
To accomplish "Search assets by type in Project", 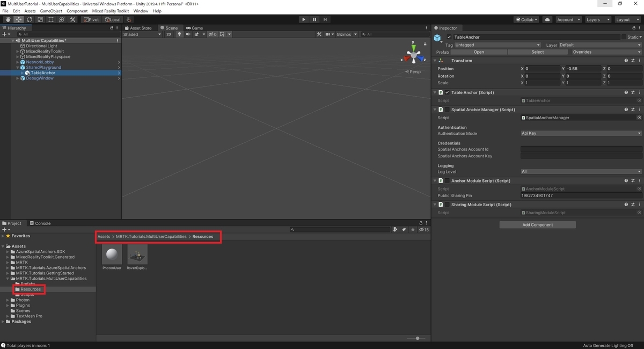I will click(x=396, y=229).
